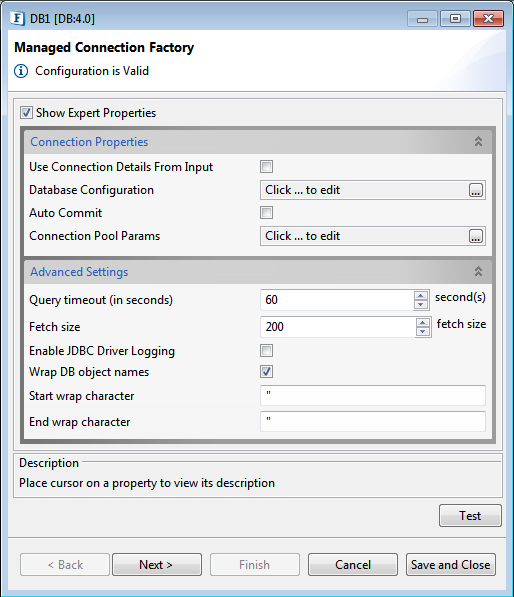Collapse the Advanced Settings section
514x597 pixels.
[478, 271]
